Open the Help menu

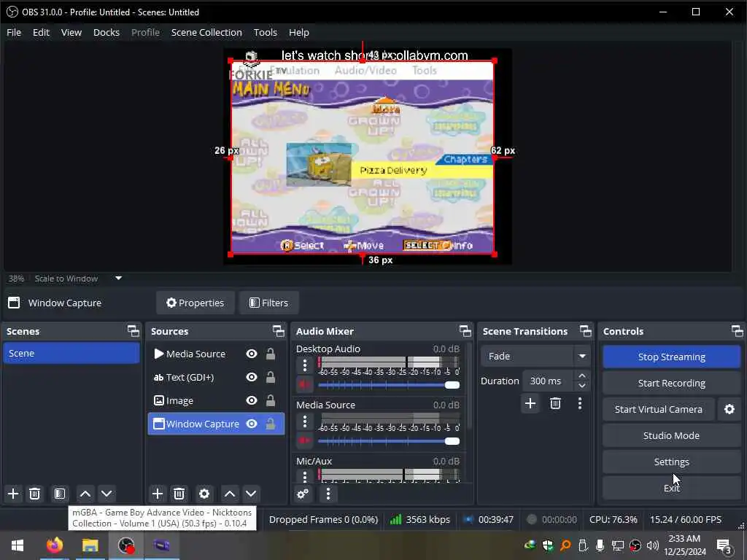point(299,32)
